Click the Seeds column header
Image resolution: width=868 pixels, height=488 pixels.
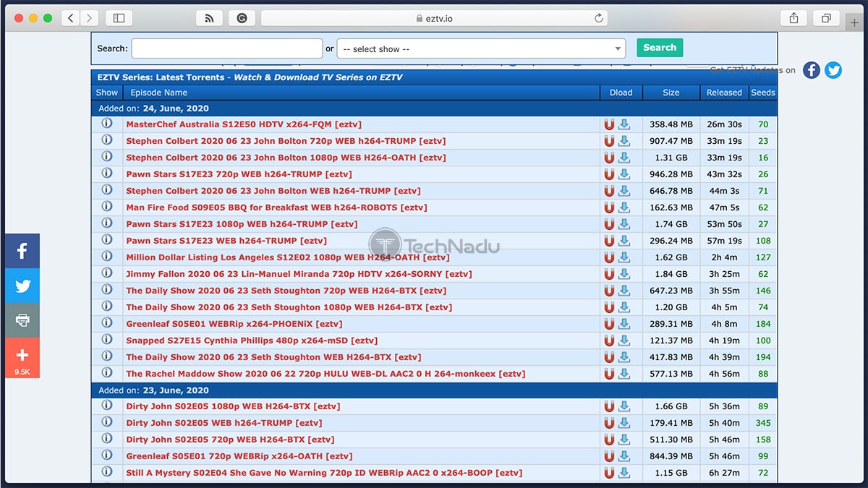(763, 93)
